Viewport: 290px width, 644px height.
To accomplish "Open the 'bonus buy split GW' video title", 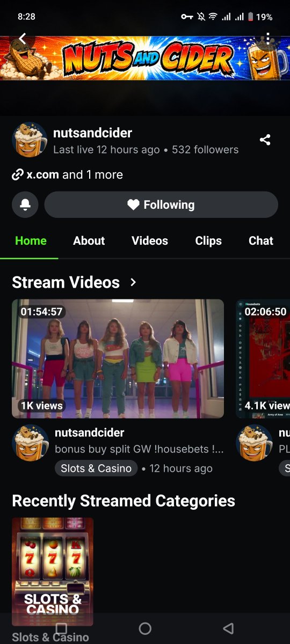I will (139, 449).
